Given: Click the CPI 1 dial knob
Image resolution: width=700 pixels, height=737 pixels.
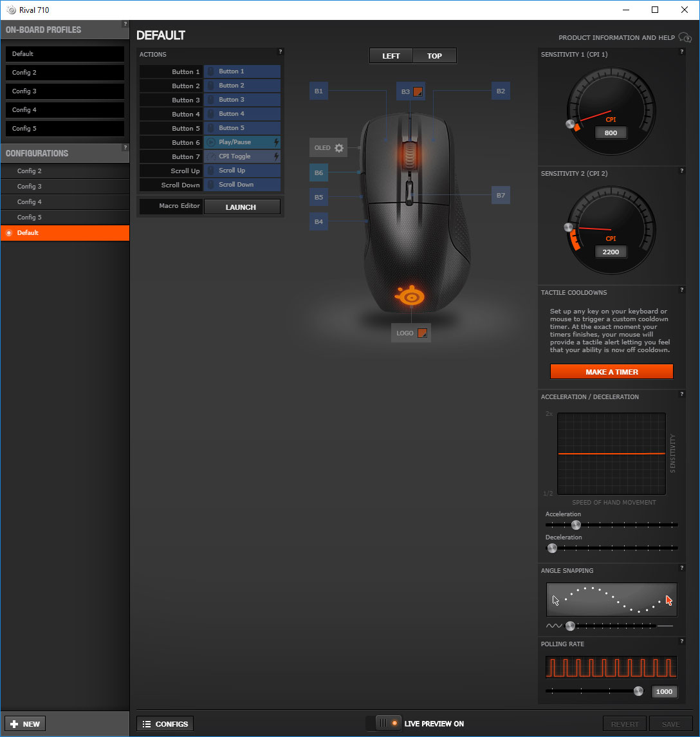Looking at the screenshot, I should [x=570, y=124].
